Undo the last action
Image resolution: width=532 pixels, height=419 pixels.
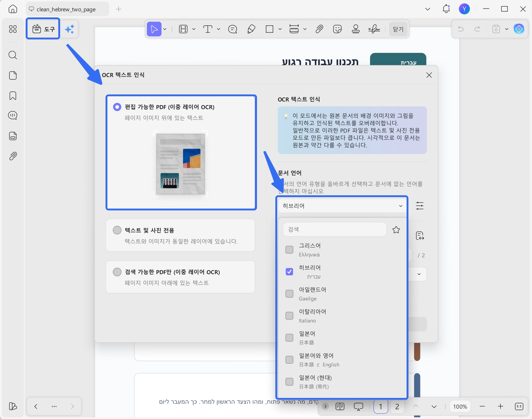click(x=461, y=29)
